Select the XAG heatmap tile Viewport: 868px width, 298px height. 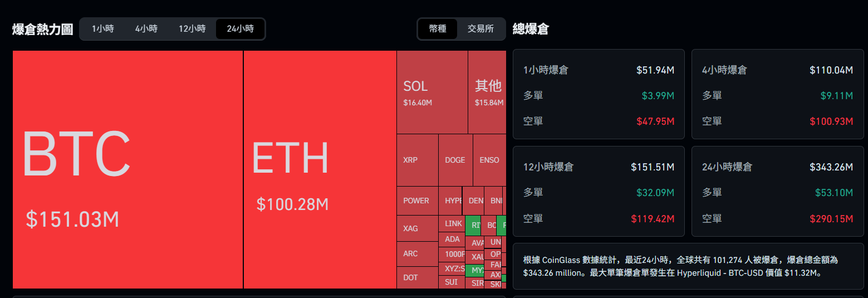click(x=417, y=228)
